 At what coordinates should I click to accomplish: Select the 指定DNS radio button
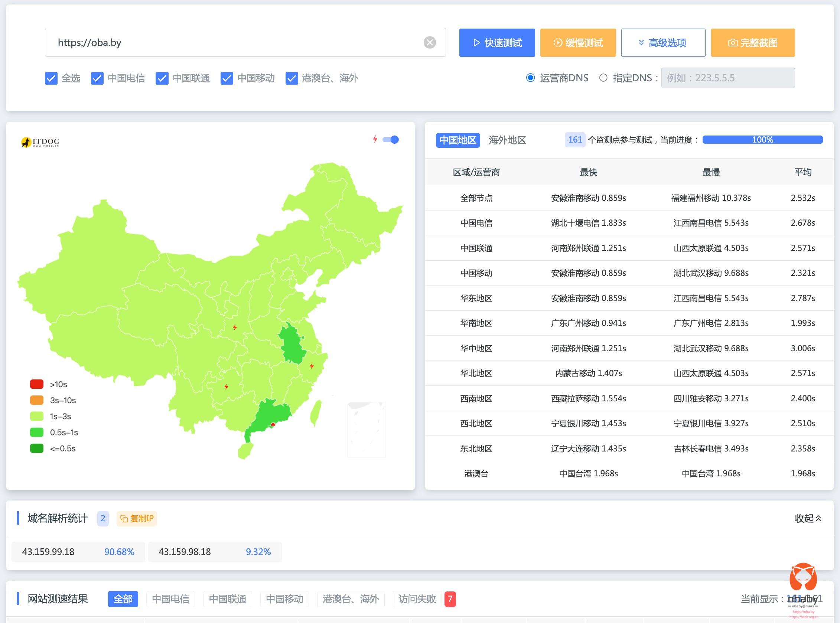(x=603, y=78)
